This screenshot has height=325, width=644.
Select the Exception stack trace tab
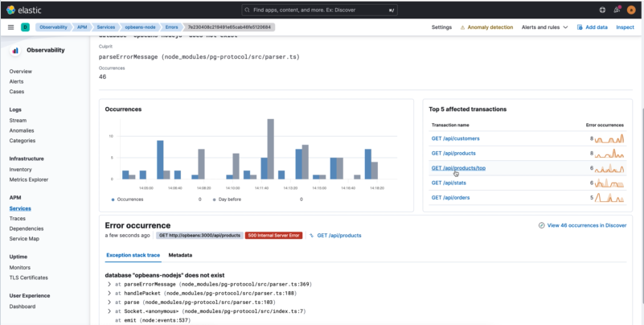(x=133, y=255)
